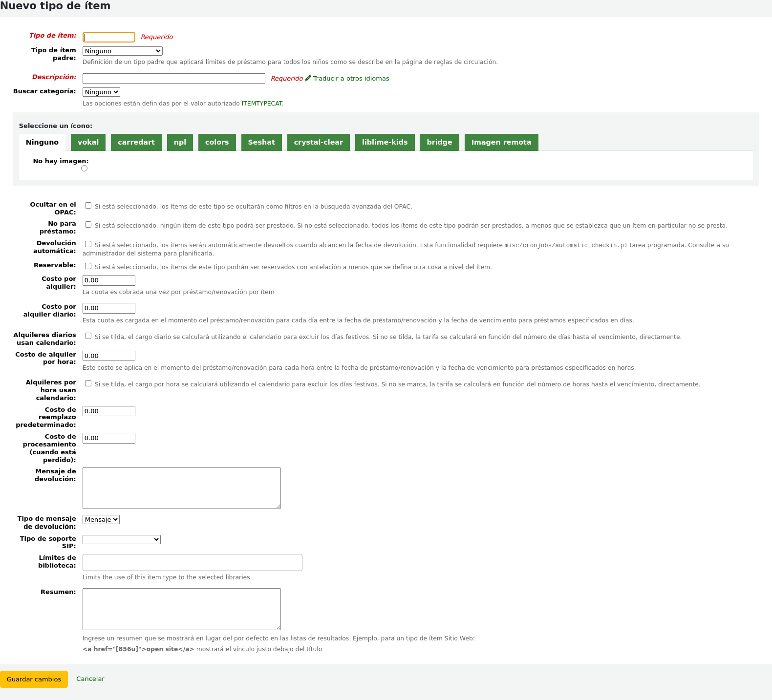Click the pencil icon beside Traducir a otros idiomas
Image resolution: width=772 pixels, height=700 pixels.
pyautogui.click(x=308, y=78)
